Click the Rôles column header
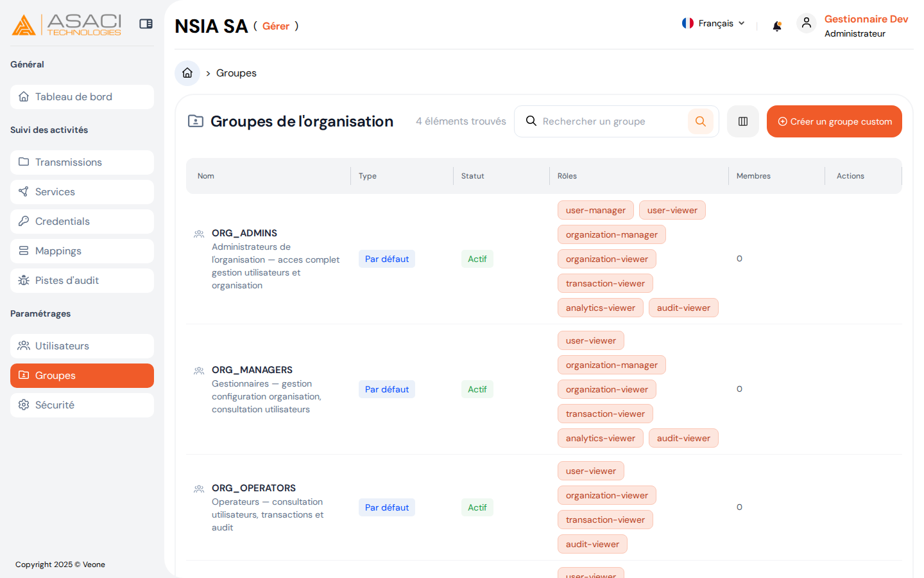The image size is (924, 578). pyautogui.click(x=567, y=176)
